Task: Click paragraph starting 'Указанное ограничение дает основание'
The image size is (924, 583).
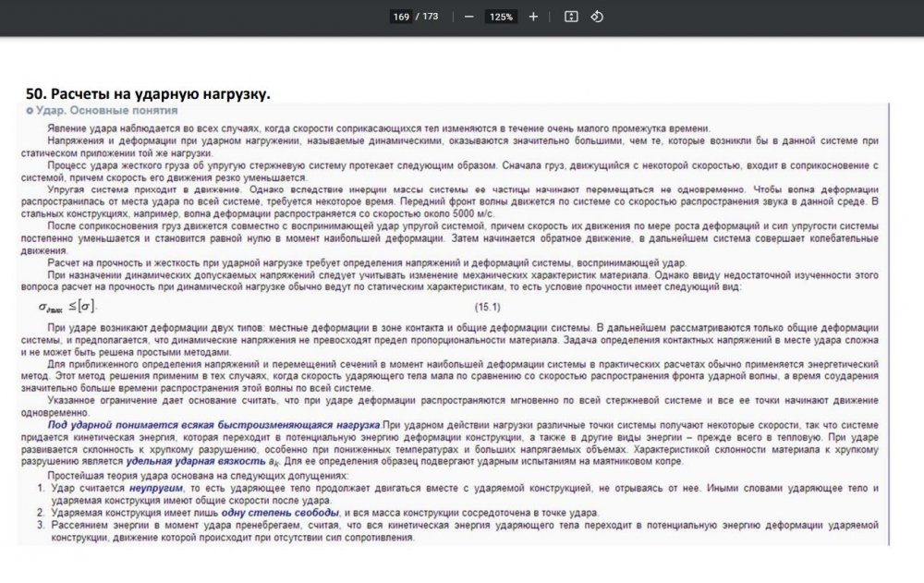Action: 450,407
